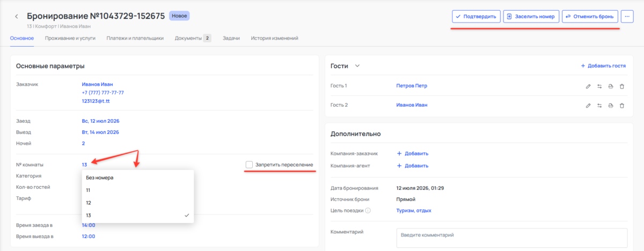Click the customer email 123123@t.tt
The image size is (644, 251).
[x=96, y=101]
